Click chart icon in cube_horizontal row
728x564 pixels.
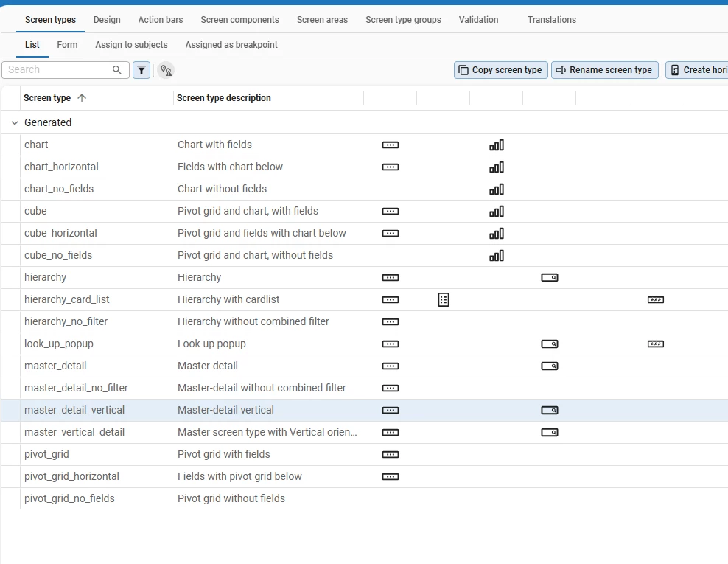(x=497, y=234)
